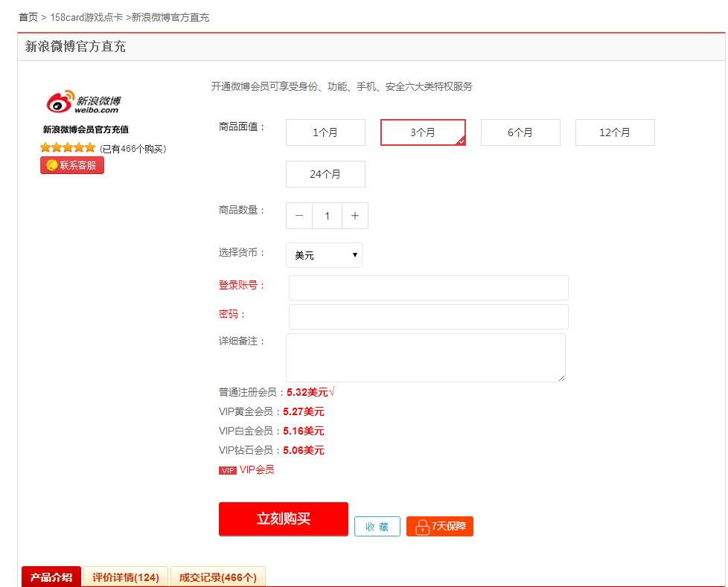
Task: Focus the 登录账号 input field
Action: point(429,288)
